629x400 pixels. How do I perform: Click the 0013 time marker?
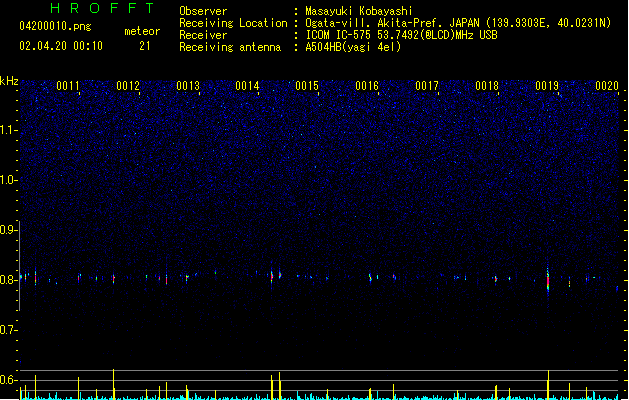(x=188, y=86)
